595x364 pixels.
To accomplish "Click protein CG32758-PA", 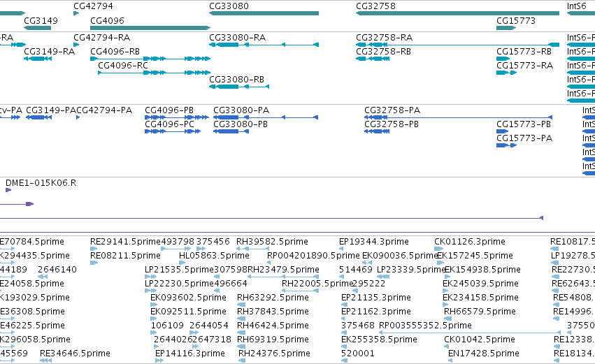I will click(x=392, y=110).
